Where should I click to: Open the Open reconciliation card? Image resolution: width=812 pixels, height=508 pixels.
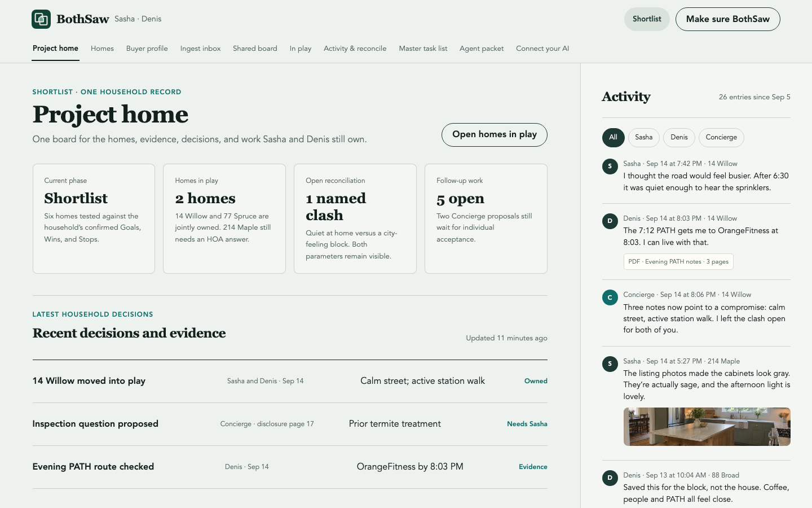point(355,219)
